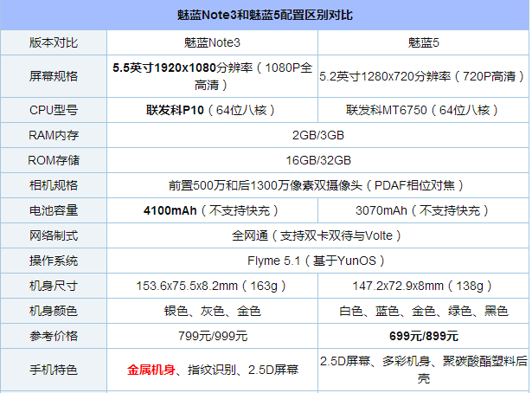Image resolution: width=532 pixels, height=393 pixels.
Task: Click the 147.2x72.9x8mm dimensions cell
Action: (x=423, y=286)
